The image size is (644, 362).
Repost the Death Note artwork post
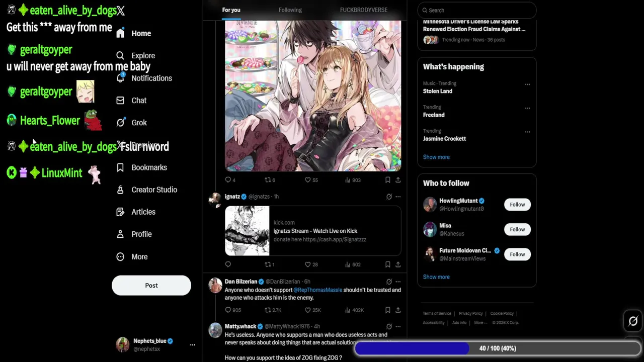268,180
